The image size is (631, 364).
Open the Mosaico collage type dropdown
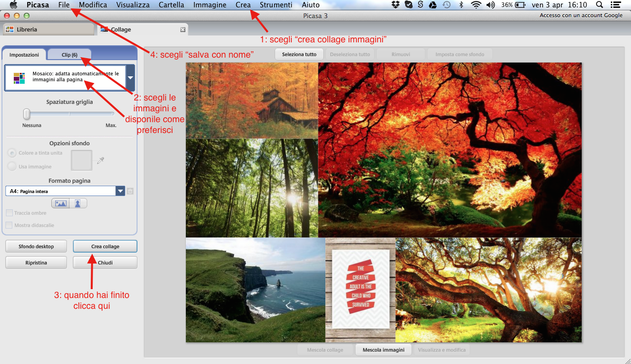coord(130,77)
